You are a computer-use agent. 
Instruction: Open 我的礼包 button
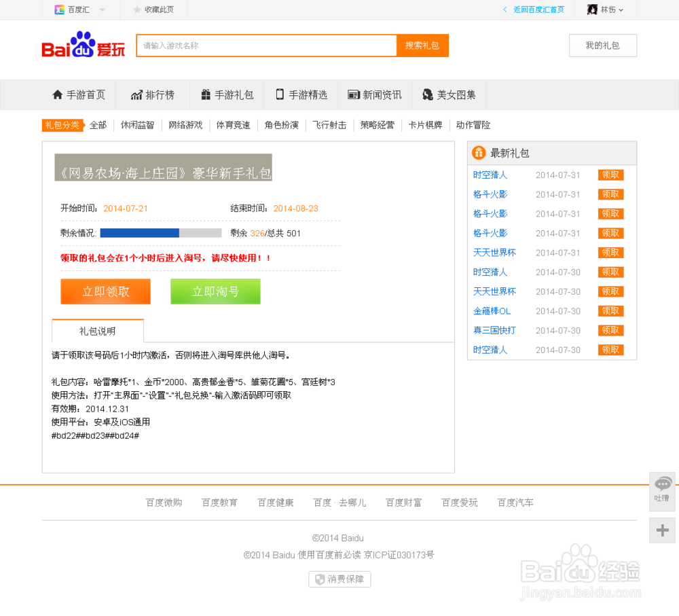[602, 46]
